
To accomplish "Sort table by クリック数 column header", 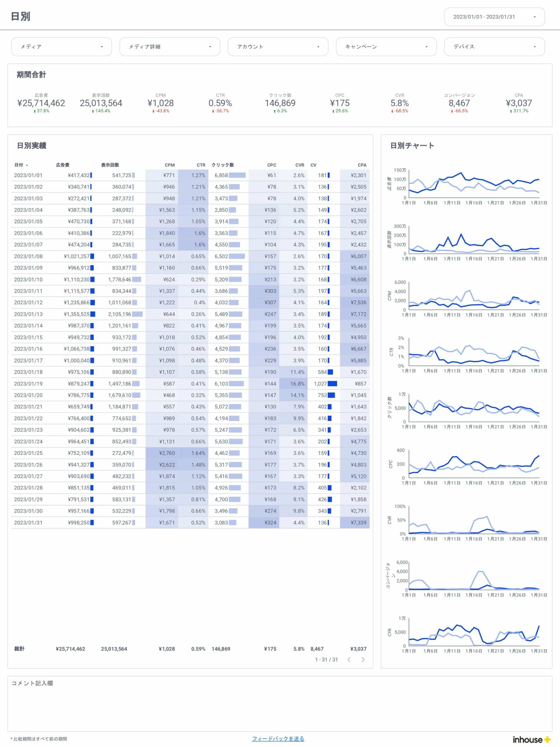I will click(x=223, y=165).
